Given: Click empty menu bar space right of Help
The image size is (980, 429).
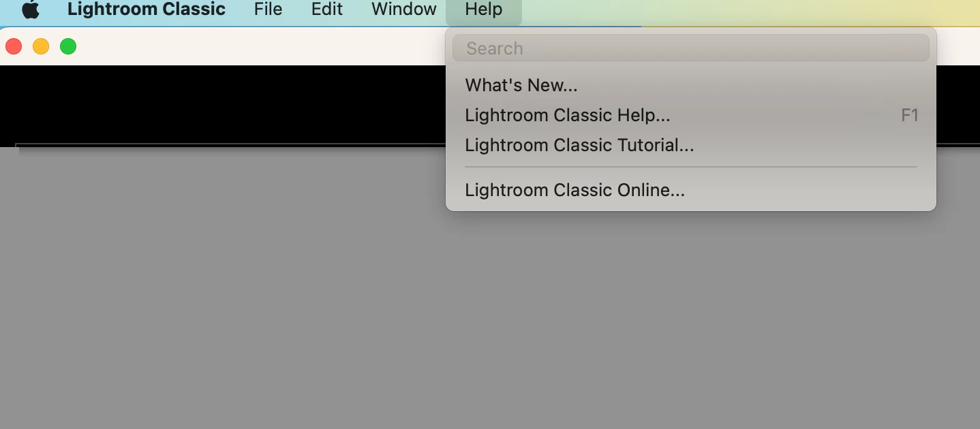Looking at the screenshot, I should [x=750, y=10].
